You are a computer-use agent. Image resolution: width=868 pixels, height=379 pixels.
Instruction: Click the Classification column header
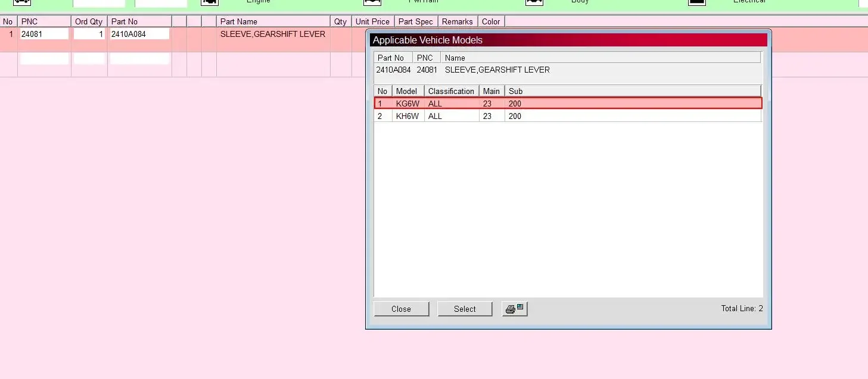click(452, 91)
